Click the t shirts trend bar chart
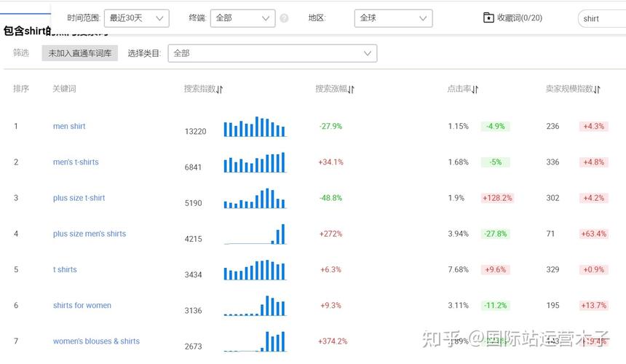This screenshot has width=626, height=364. click(x=255, y=270)
